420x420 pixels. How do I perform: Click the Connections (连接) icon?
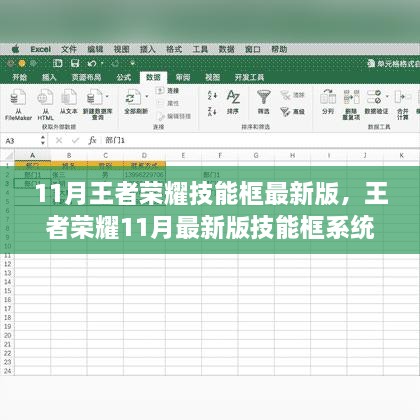tap(160, 90)
